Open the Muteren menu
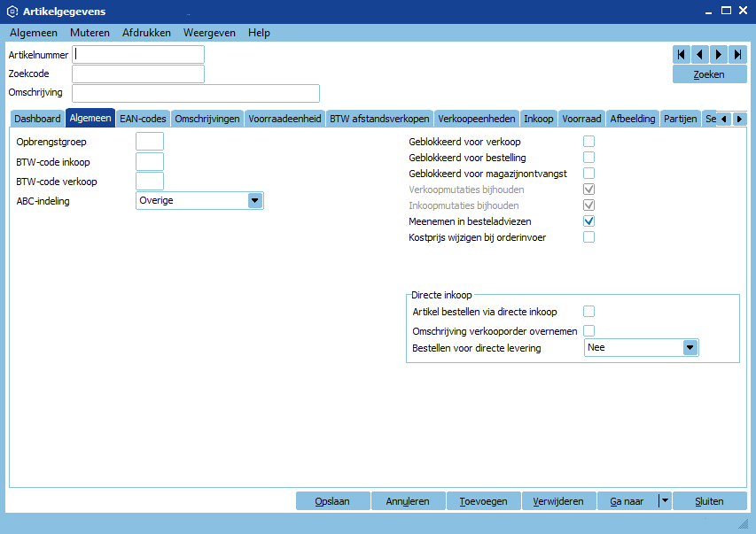The image size is (756, 534). click(90, 33)
